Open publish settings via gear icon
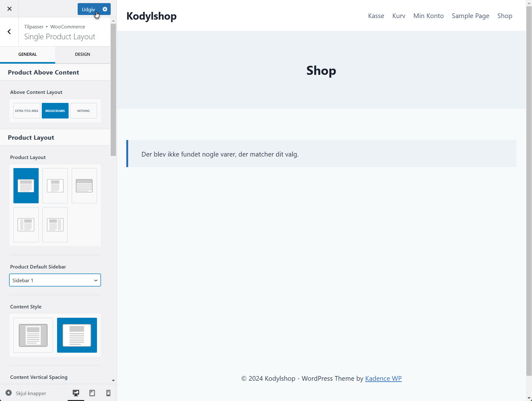Image resolution: width=532 pixels, height=401 pixels. coord(104,9)
